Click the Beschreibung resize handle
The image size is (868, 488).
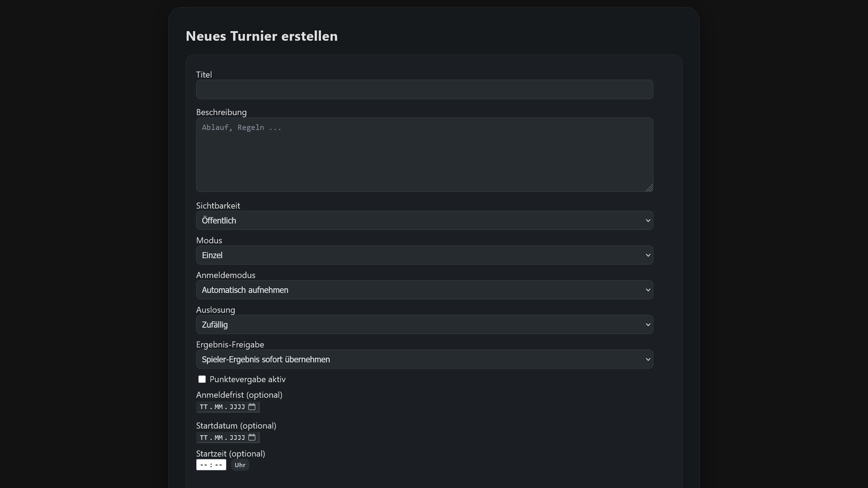tap(649, 188)
